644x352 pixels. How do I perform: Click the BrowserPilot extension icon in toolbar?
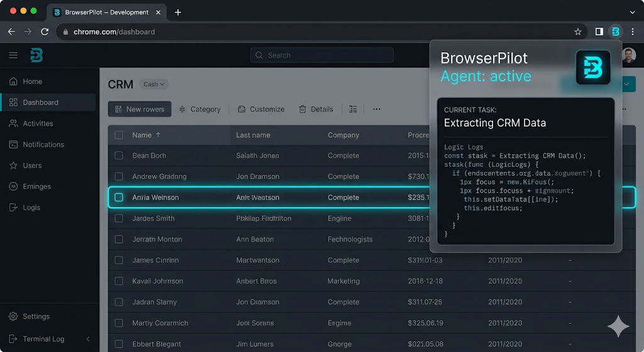[x=616, y=31]
